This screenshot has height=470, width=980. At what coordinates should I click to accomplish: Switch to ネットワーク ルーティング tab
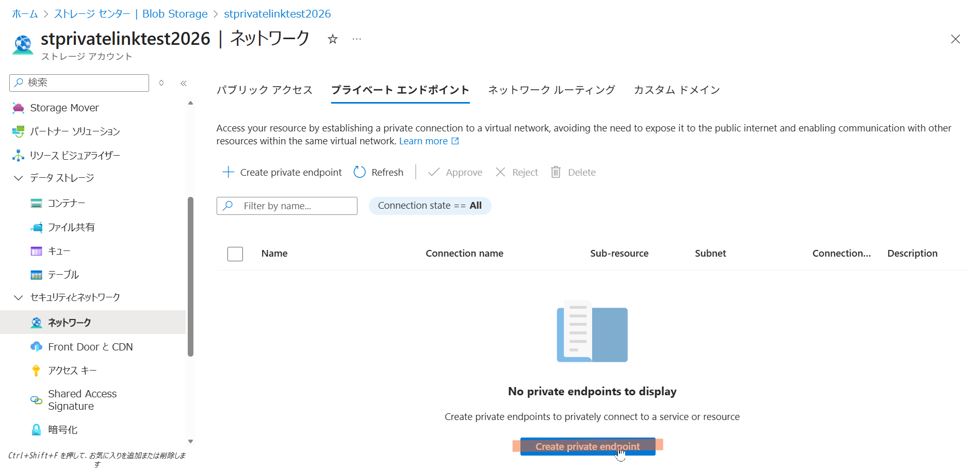point(551,90)
